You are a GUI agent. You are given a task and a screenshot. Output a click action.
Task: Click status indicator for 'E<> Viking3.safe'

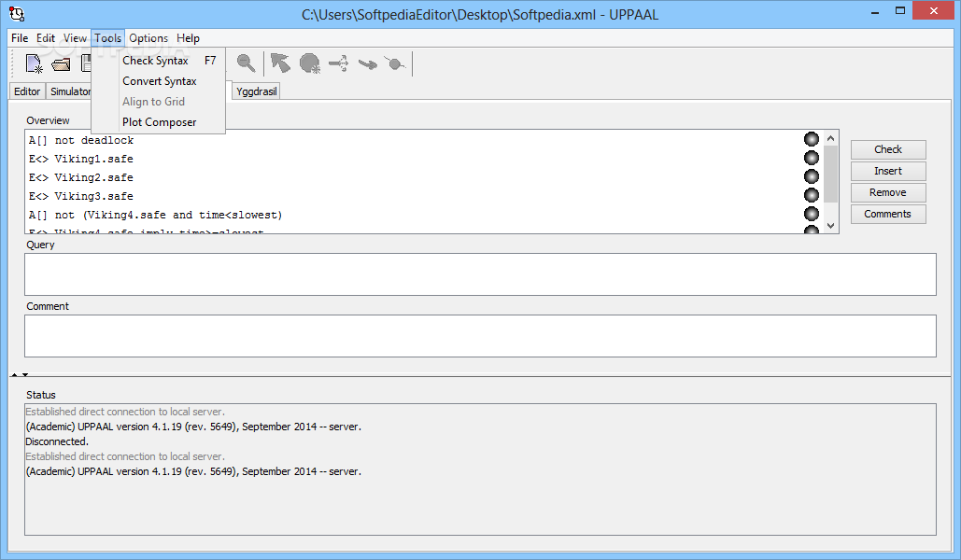[x=812, y=195]
